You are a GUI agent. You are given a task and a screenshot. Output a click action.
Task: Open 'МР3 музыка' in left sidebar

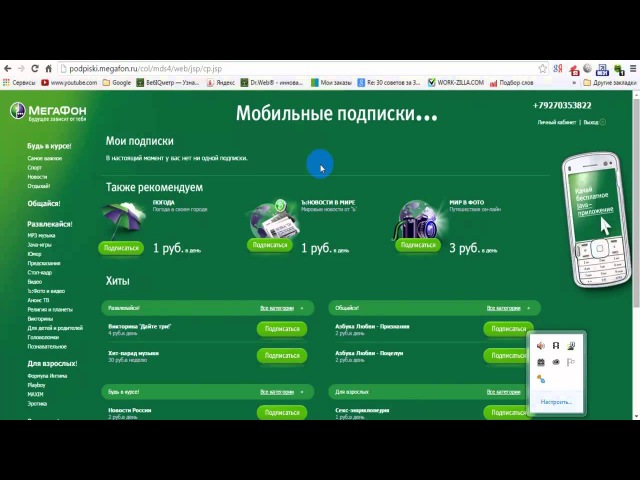pos(41,236)
